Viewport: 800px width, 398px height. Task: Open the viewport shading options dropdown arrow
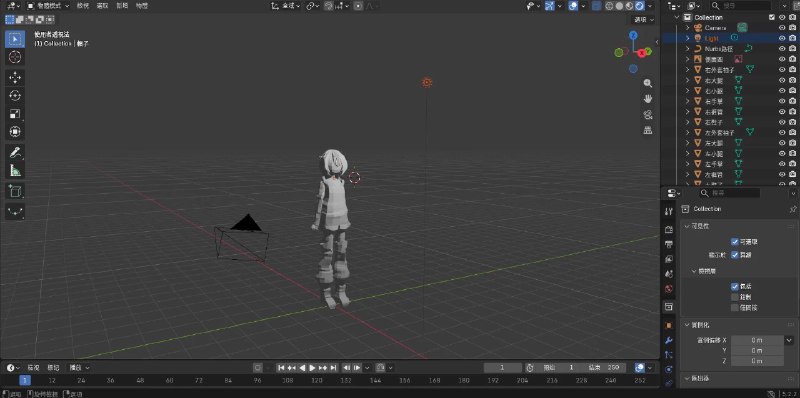(x=650, y=6)
